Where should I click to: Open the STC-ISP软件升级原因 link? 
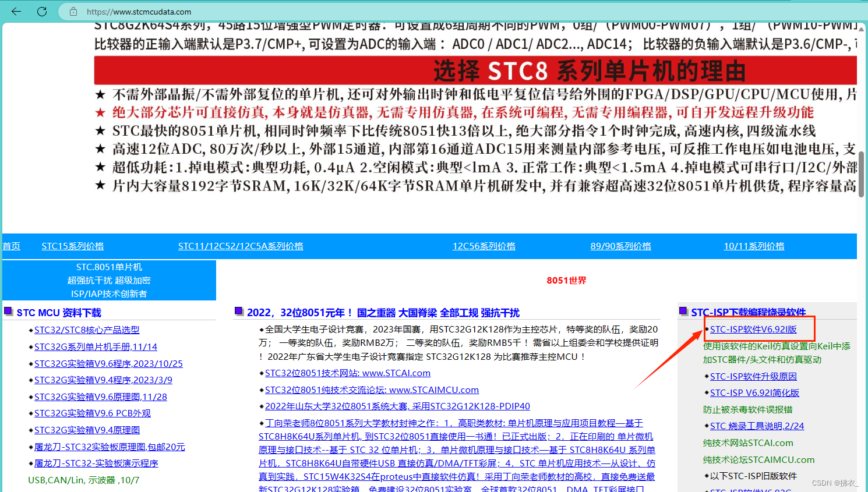[x=752, y=376]
